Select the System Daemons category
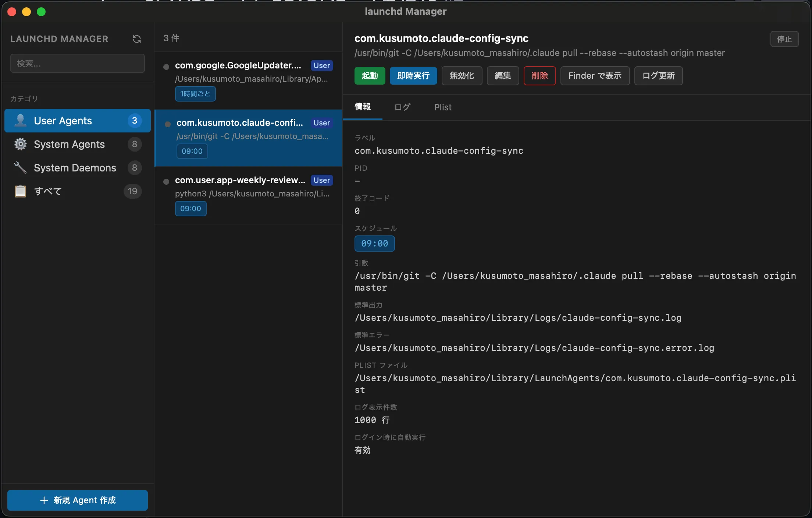Viewport: 812px width, 518px height. click(78, 168)
